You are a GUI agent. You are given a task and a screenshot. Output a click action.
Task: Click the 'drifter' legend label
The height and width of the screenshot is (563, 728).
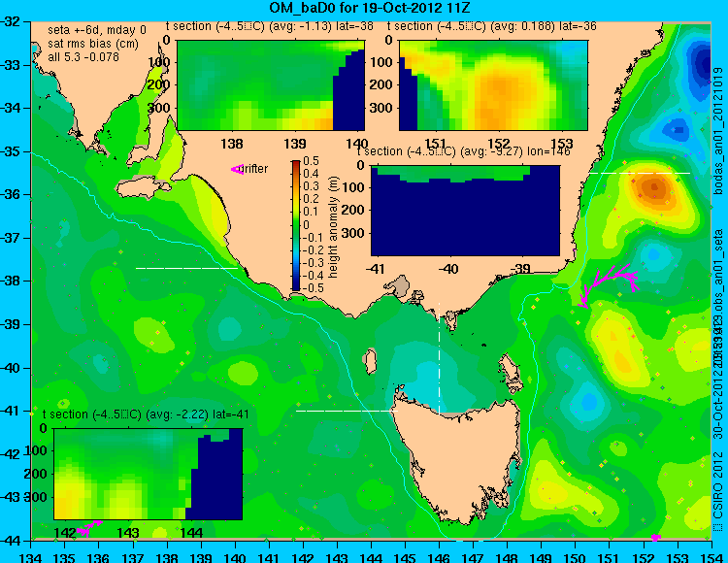tap(255, 169)
